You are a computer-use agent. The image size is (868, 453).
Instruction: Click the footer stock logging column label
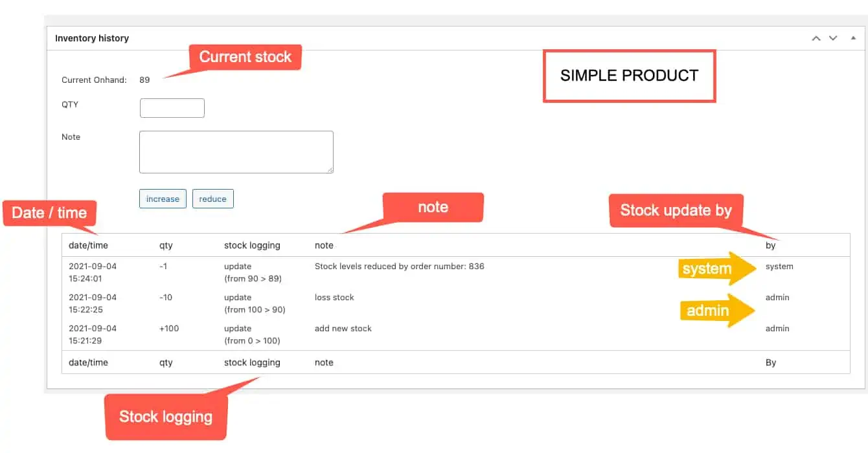click(x=252, y=362)
